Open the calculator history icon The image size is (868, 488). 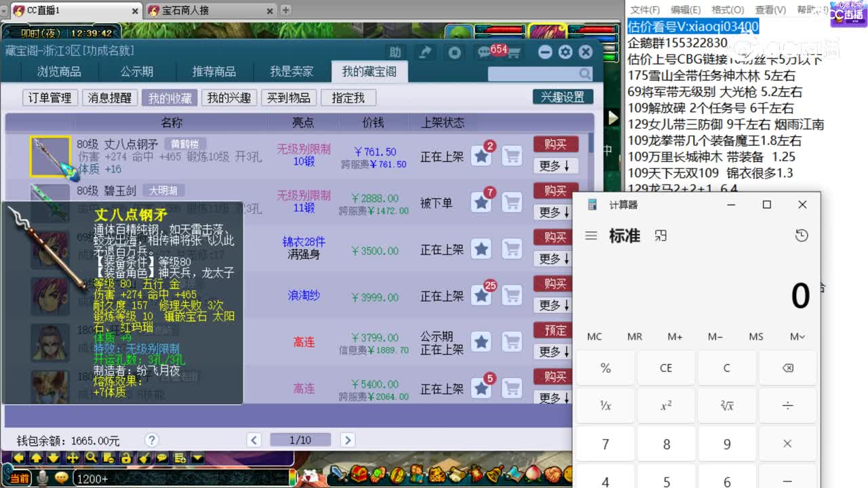(802, 235)
